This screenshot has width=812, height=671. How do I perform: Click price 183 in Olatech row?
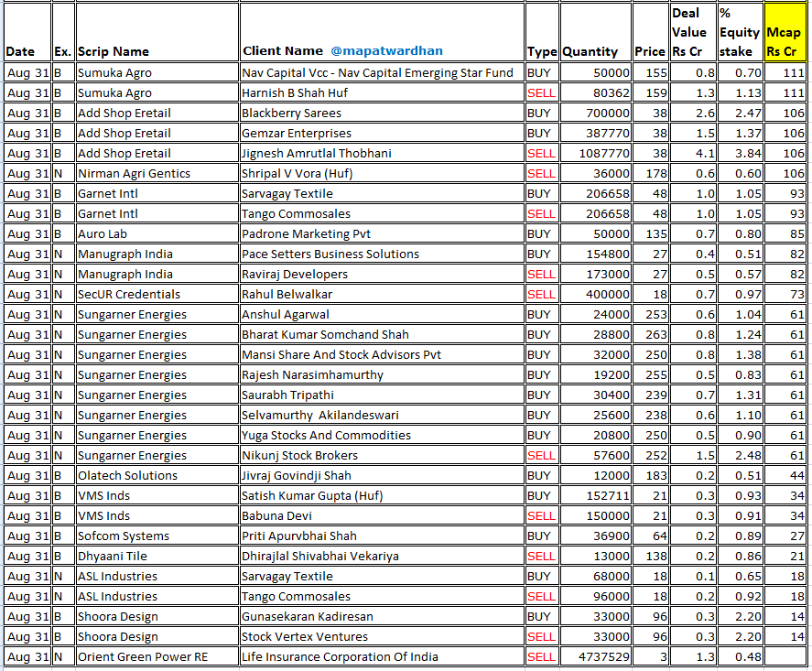click(651, 476)
